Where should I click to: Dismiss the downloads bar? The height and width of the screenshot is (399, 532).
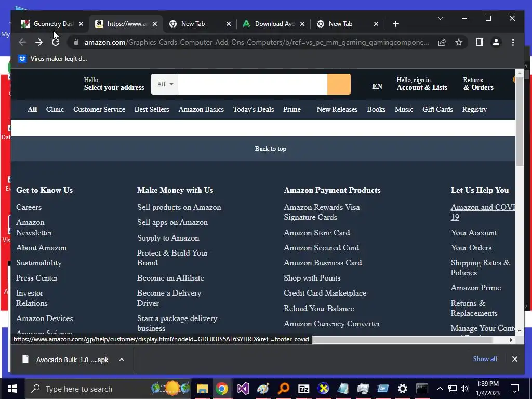515,359
